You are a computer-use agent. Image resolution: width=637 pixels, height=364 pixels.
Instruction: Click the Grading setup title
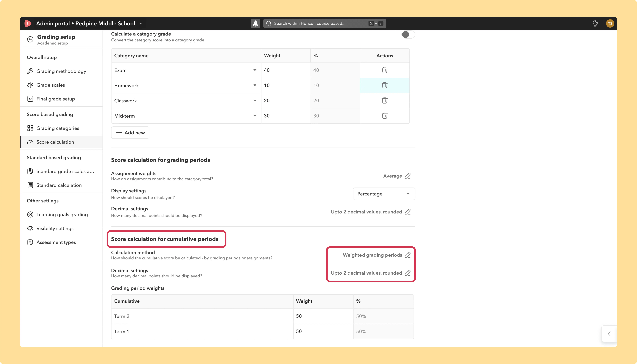(56, 37)
